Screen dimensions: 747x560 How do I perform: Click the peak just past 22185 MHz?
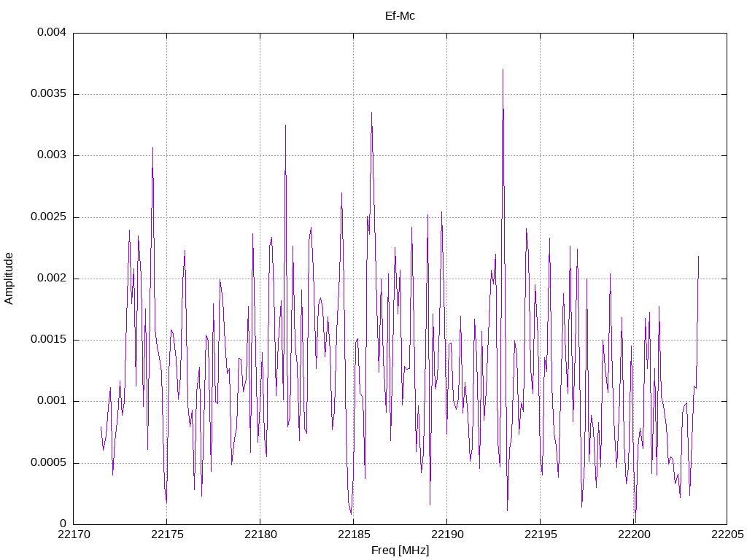pos(371,113)
